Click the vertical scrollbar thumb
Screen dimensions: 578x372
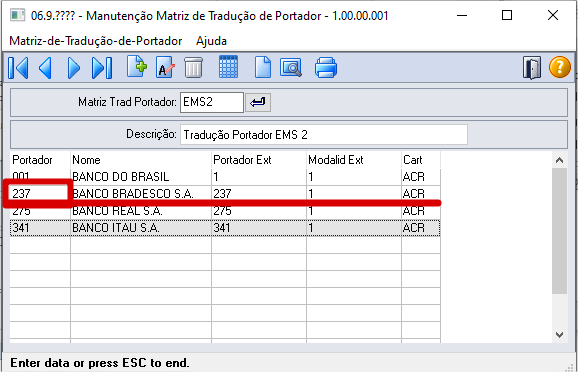560,231
